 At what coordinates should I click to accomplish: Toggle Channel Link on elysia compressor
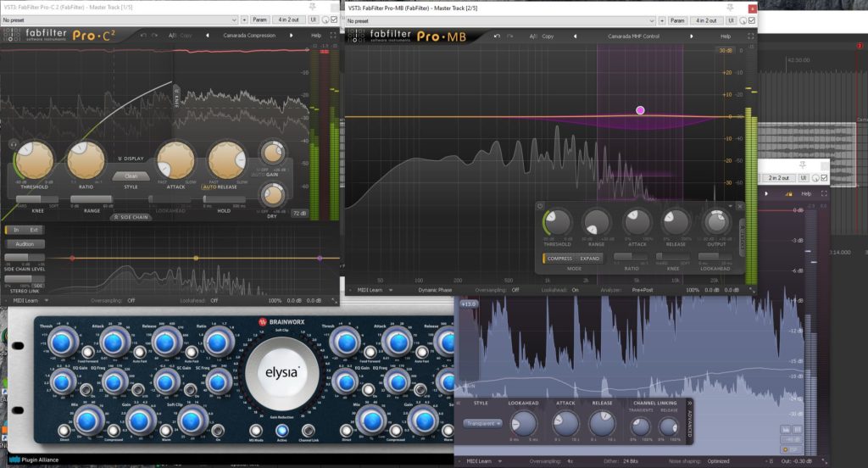309,431
